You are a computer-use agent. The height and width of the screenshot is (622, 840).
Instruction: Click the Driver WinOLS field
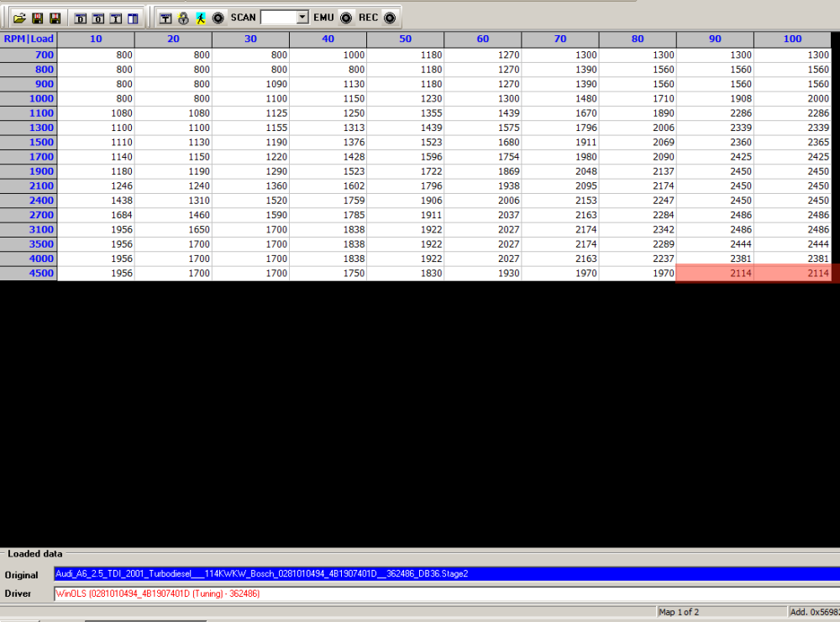[447, 593]
